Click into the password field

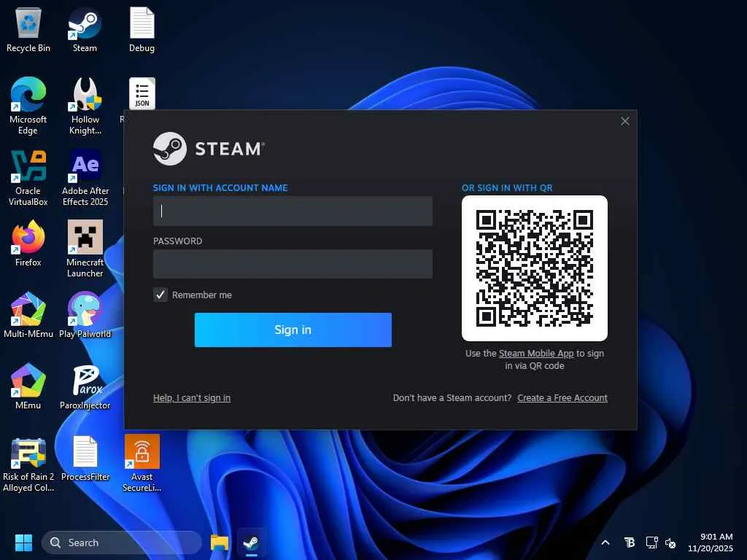pos(293,264)
